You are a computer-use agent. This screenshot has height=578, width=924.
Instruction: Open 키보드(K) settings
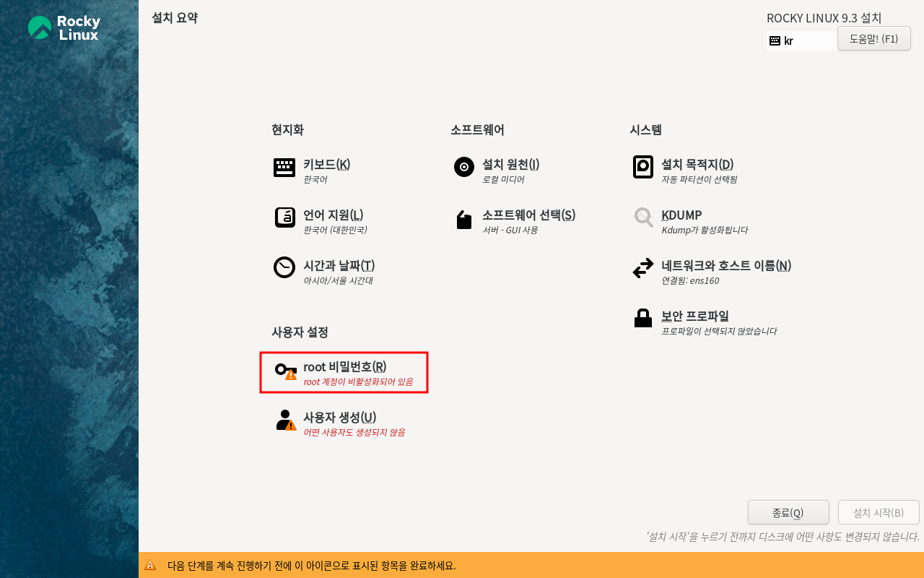(x=327, y=164)
